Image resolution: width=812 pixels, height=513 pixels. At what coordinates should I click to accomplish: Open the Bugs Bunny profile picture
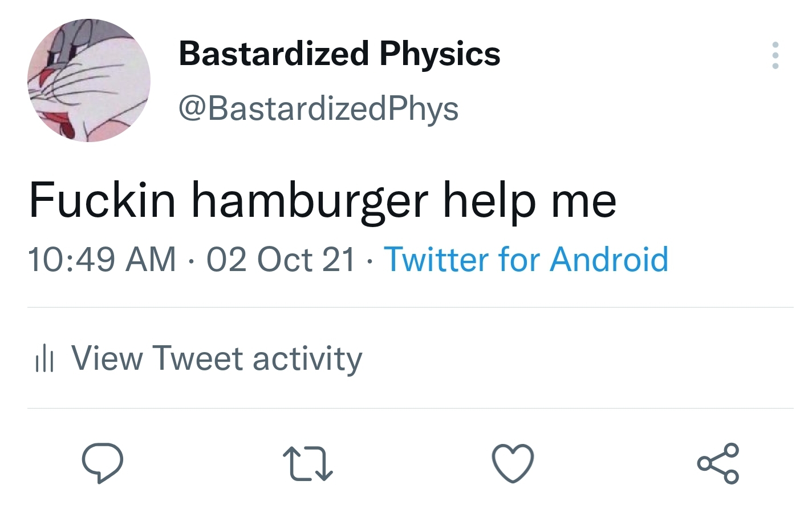(89, 80)
